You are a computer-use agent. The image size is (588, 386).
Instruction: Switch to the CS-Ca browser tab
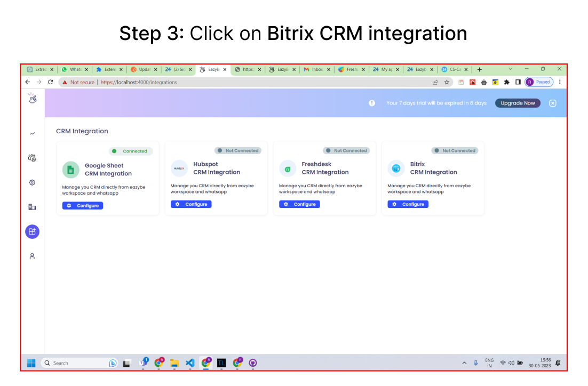(455, 69)
